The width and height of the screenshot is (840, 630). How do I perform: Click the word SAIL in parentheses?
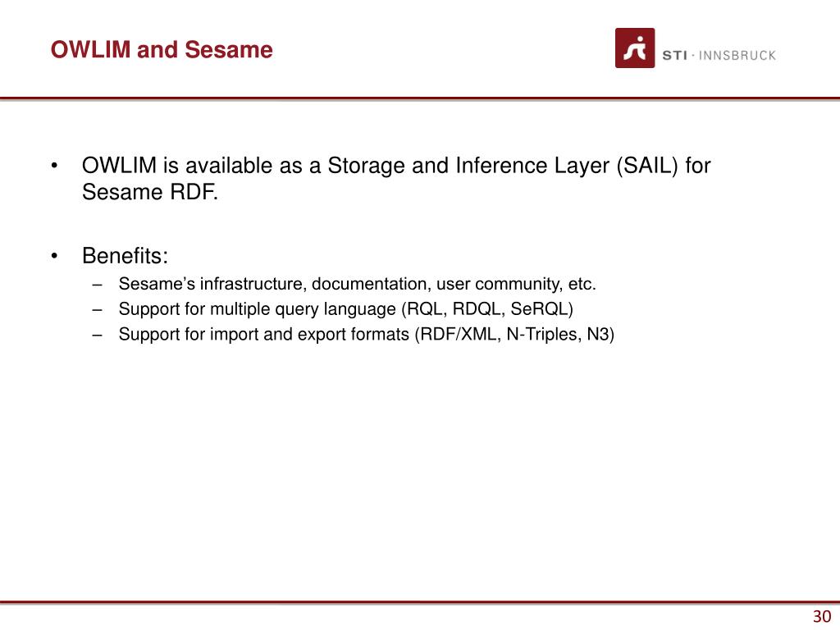point(647,166)
